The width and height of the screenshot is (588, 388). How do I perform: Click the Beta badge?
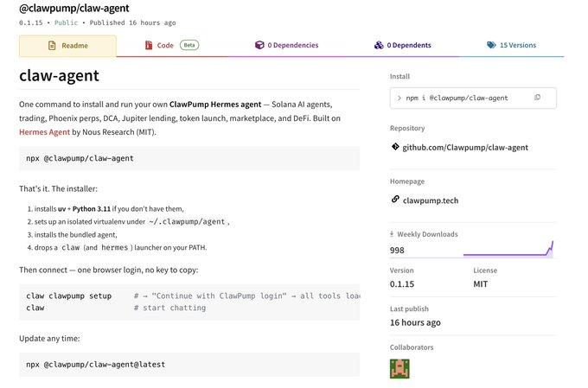(x=189, y=45)
